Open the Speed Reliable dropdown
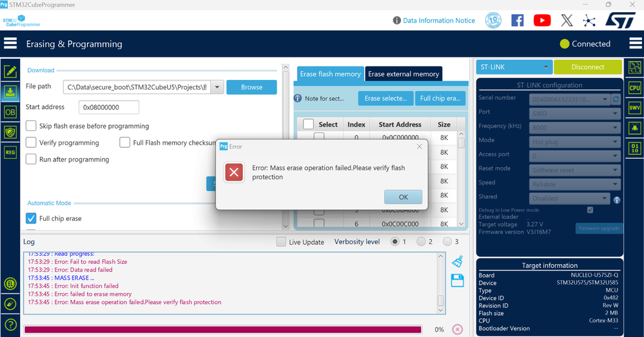This screenshot has height=337, width=644. (x=574, y=184)
